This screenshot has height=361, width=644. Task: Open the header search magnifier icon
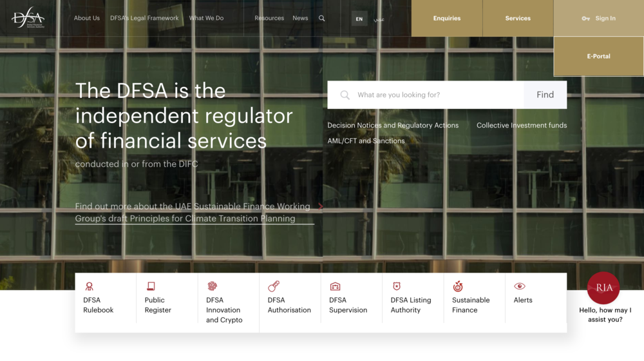[321, 18]
